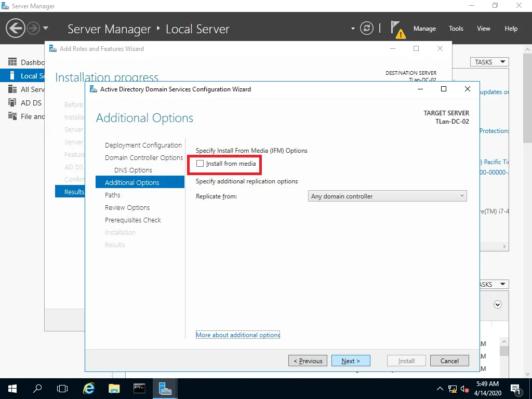Open breadcrumb dropdown arrow beside refresh
532x399 pixels.
[x=353, y=29]
